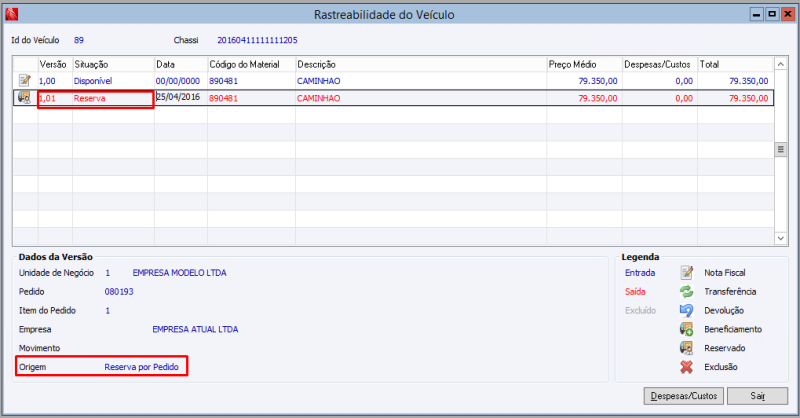Viewport: 800px width, 418px height.
Task: Click the Transferência legend icon
Action: click(x=687, y=291)
